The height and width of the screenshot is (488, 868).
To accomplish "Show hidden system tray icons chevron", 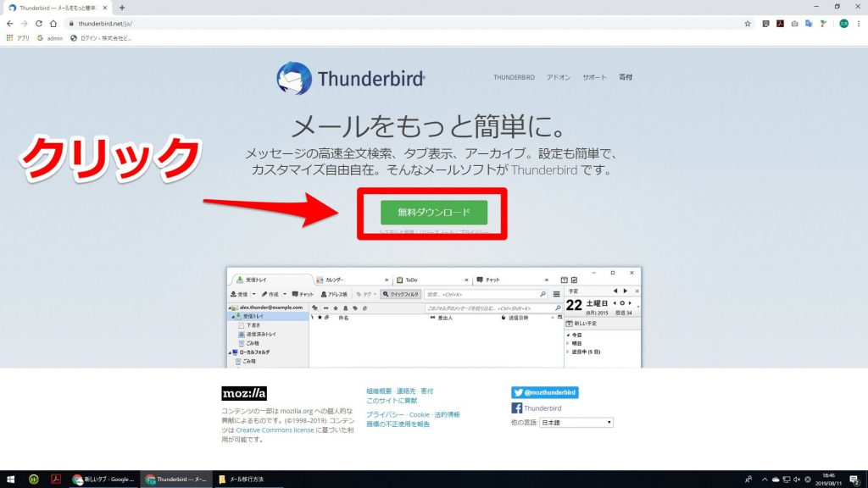I will (765, 480).
